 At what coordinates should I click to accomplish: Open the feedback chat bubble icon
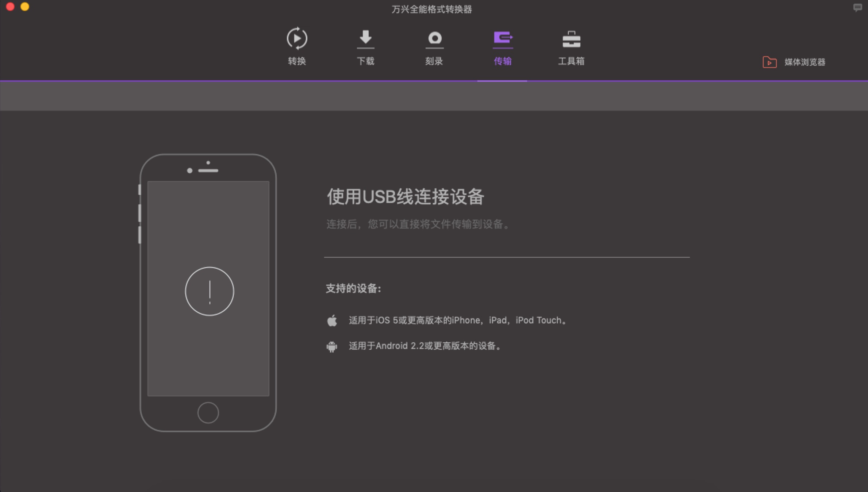[x=857, y=7]
